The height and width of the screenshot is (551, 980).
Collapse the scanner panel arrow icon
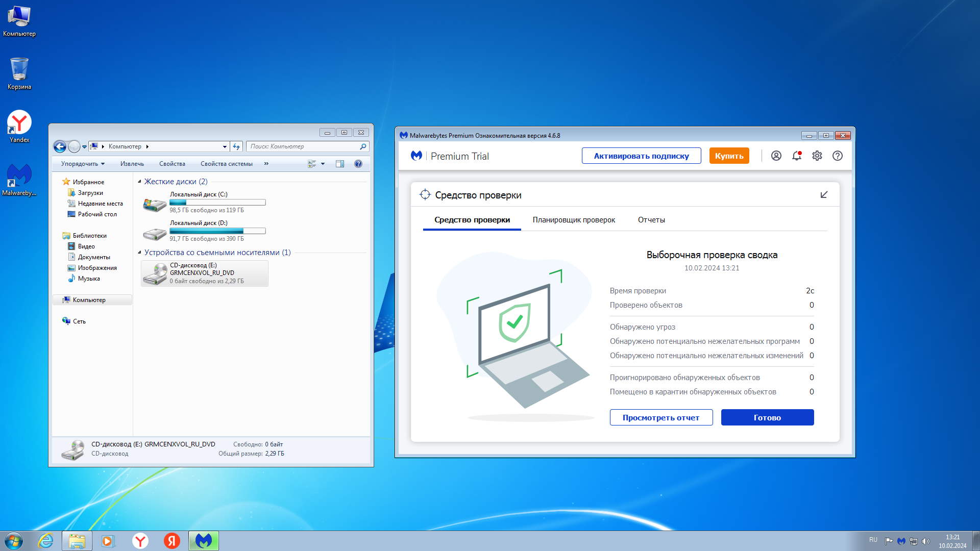point(824,195)
